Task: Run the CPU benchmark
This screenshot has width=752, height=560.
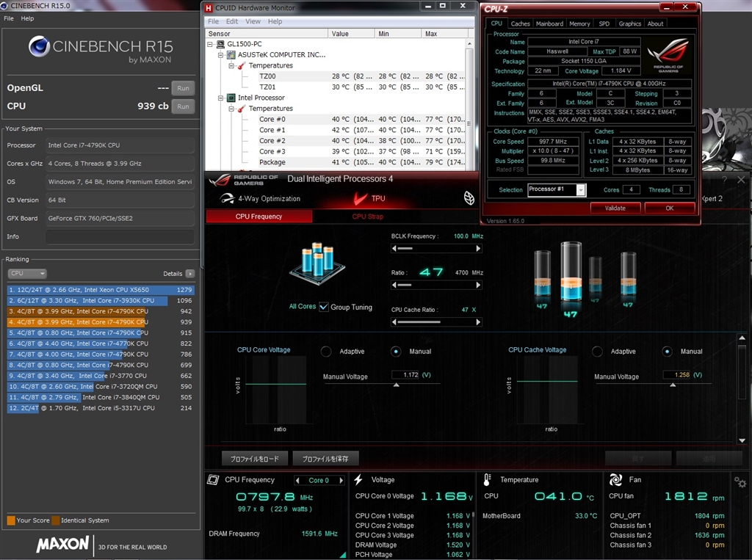Action: coord(183,106)
